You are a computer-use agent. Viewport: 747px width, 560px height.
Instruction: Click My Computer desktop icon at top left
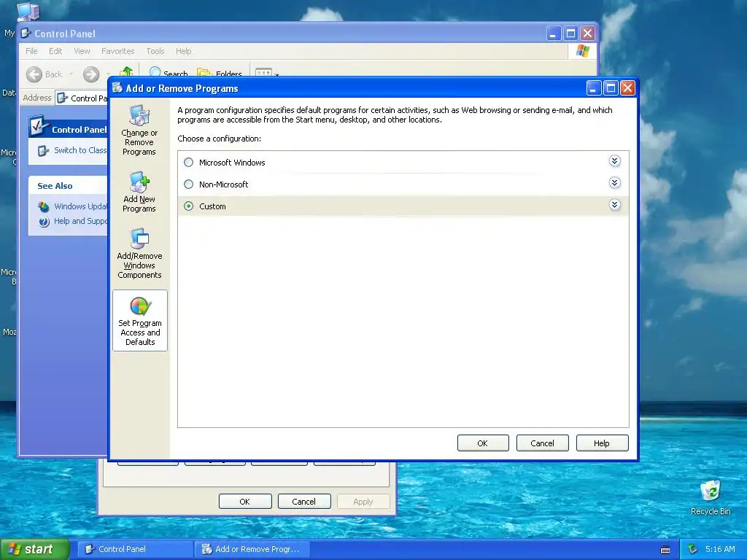point(28,12)
